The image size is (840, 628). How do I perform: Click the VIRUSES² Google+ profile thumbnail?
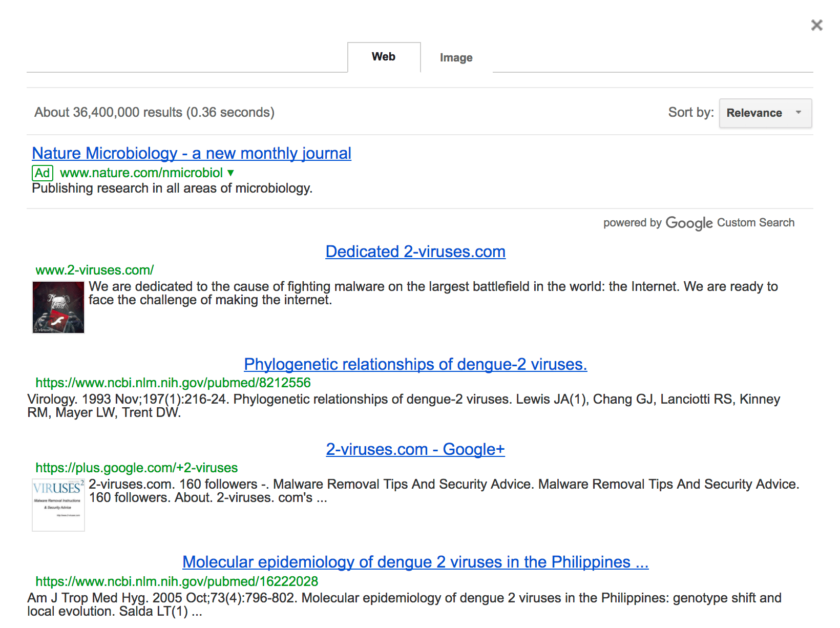coord(58,505)
